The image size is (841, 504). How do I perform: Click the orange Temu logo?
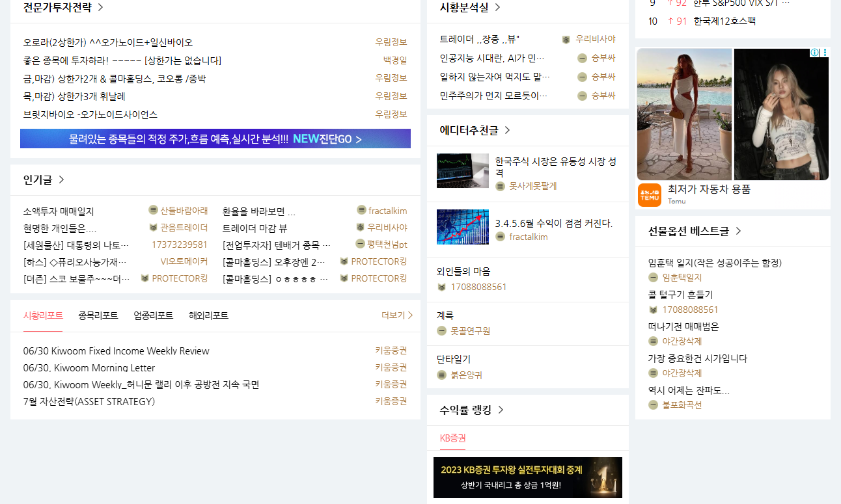point(650,195)
